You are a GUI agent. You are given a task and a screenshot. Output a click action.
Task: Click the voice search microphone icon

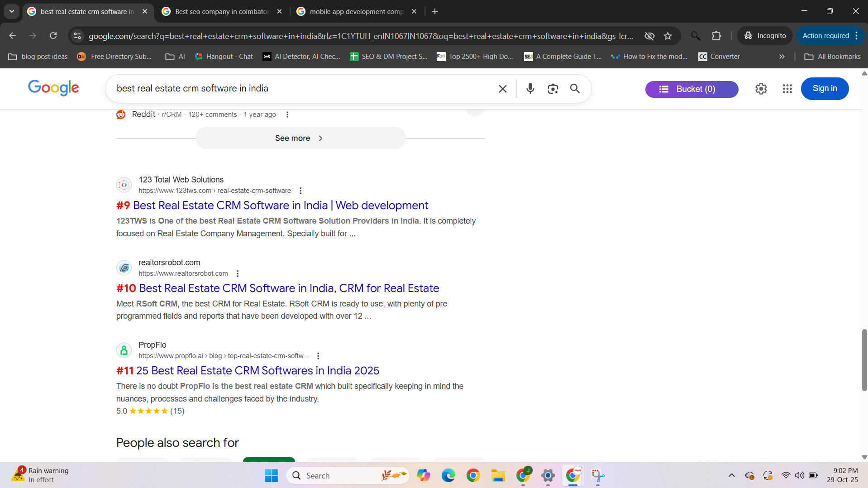tap(530, 89)
